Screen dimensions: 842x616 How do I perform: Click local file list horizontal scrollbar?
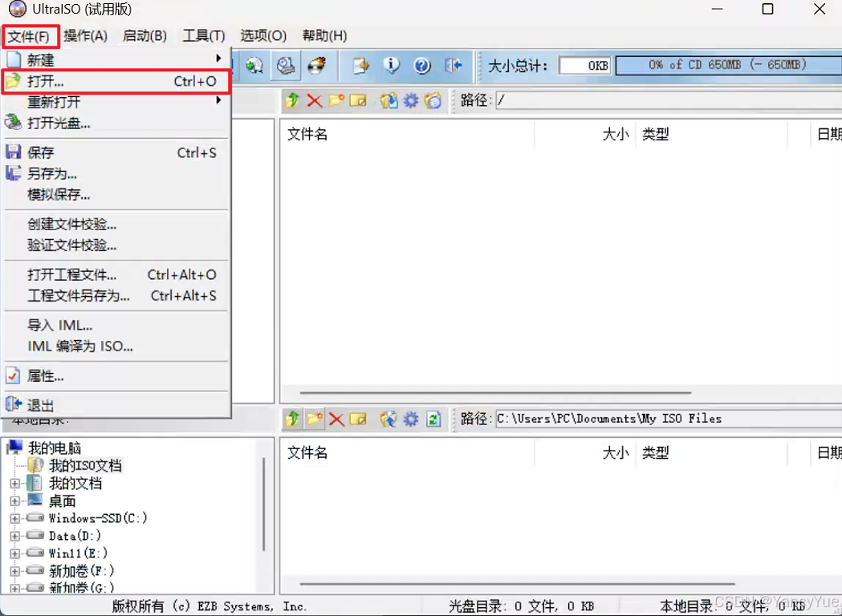pyautogui.click(x=517, y=583)
